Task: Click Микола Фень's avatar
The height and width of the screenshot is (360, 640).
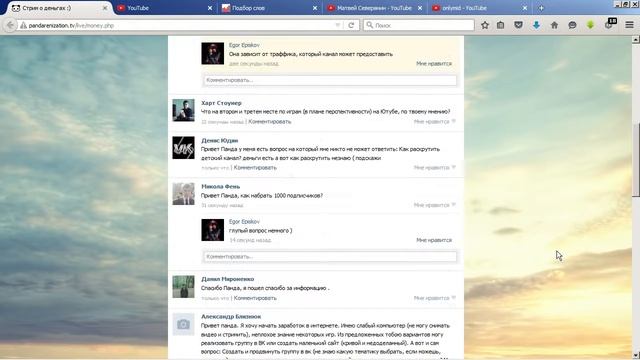Action: 183,194
